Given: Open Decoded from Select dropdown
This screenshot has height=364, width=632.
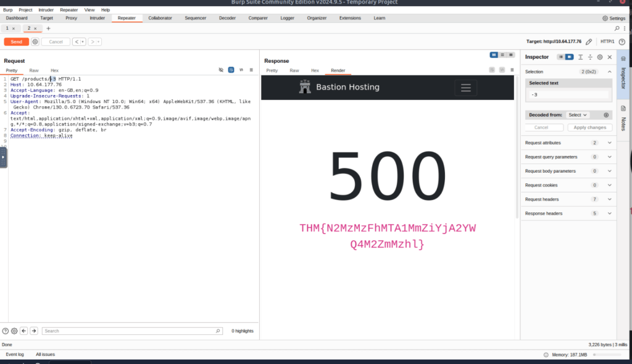Looking at the screenshot, I should (x=577, y=115).
